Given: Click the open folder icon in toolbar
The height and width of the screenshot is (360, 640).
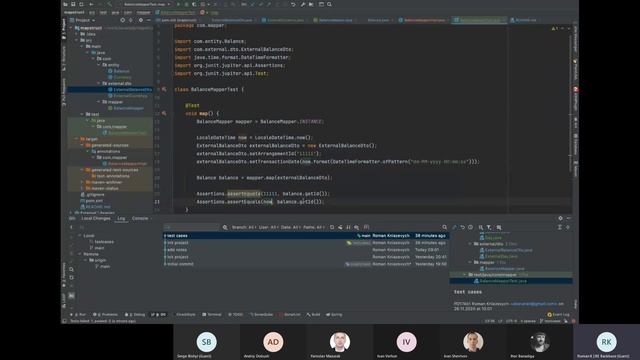Looking at the screenshot, I should point(65,4).
